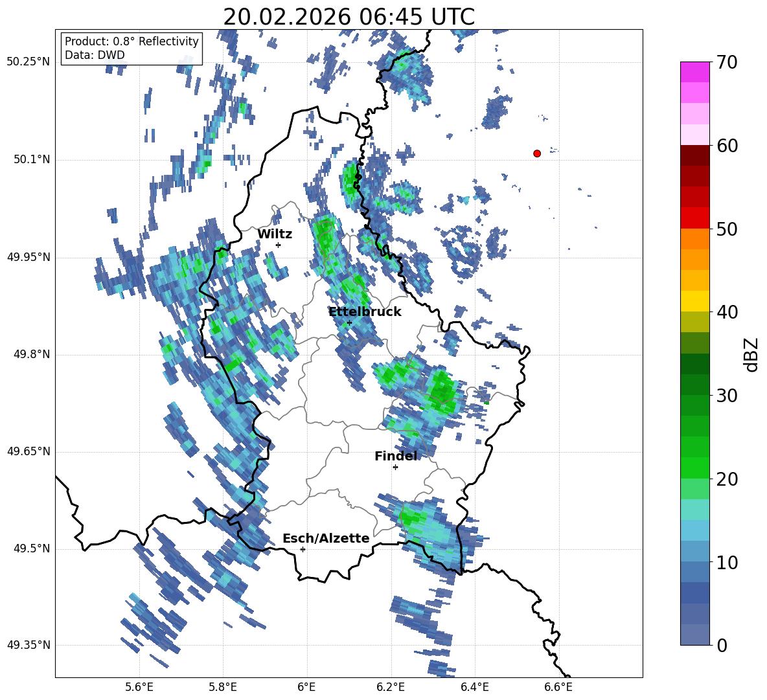Click the 49.65°N latitude label
This screenshot has height=700, width=767.
(29, 451)
